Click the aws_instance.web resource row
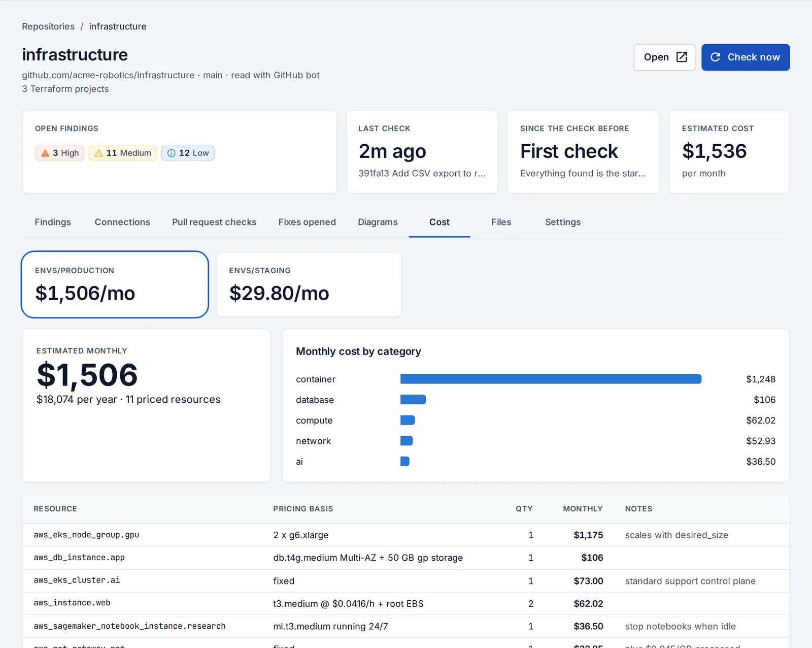Viewport: 812px width, 648px height. 406,603
